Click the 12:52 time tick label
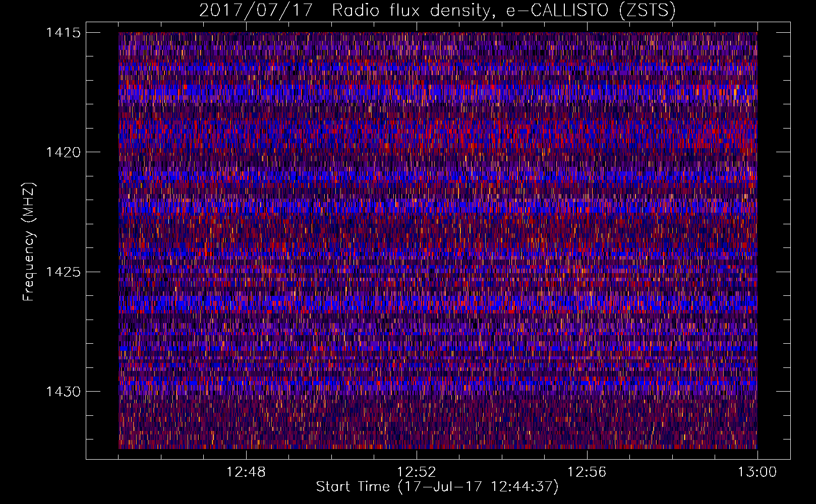 pos(417,472)
